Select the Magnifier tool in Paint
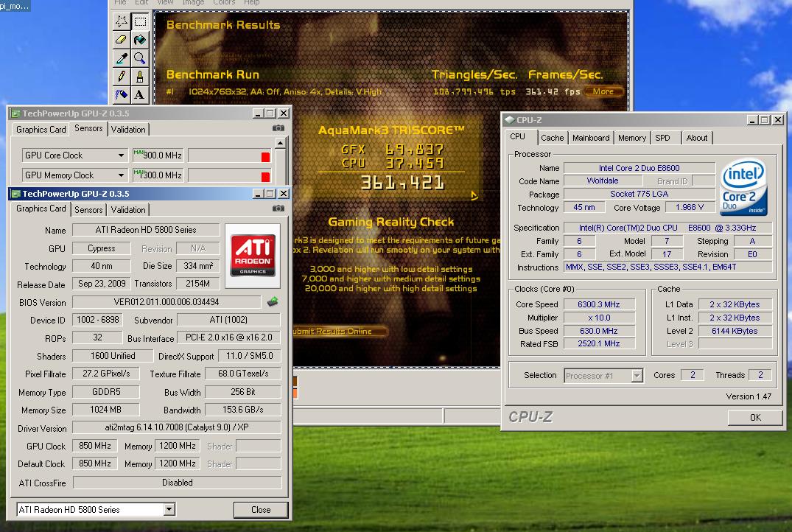 (140, 58)
